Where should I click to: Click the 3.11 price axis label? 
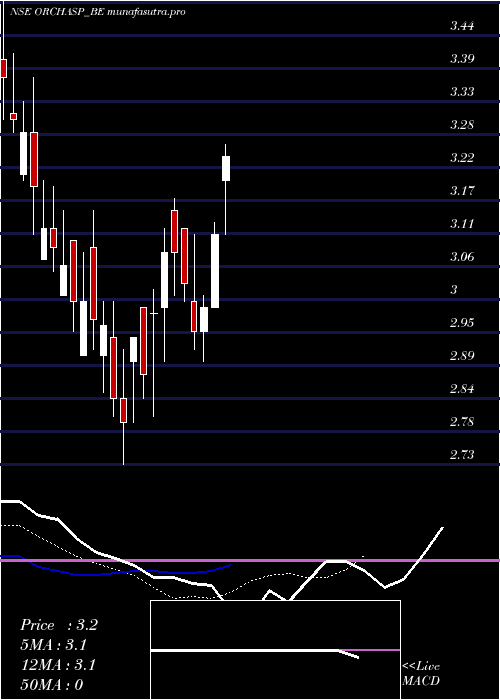pyautogui.click(x=462, y=224)
